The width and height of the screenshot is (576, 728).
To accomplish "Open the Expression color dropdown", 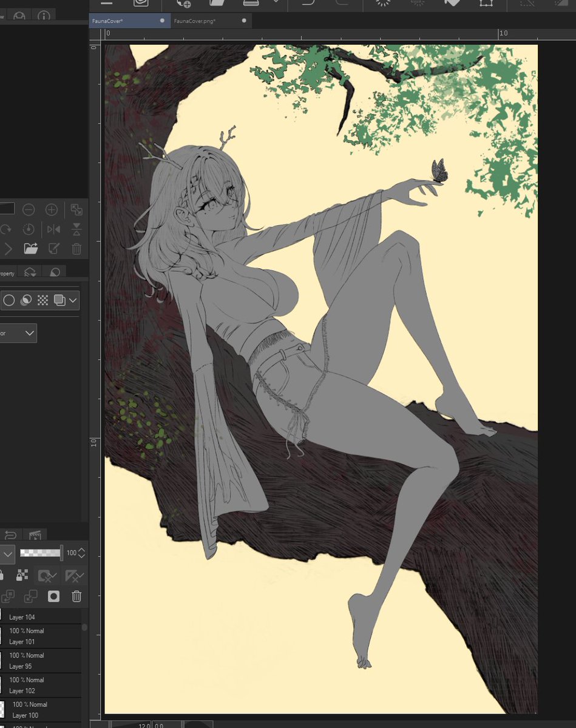I will 18,333.
